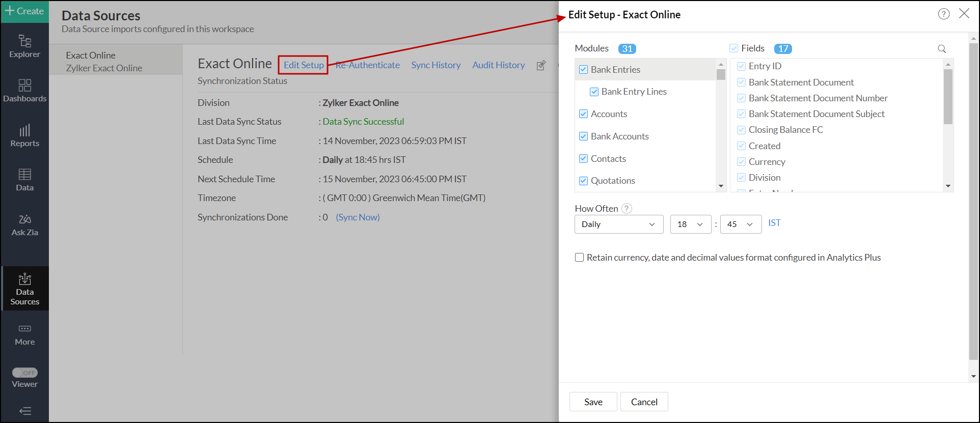Viewport: 980px width, 423px height.
Task: Click the Save button
Action: [593, 402]
